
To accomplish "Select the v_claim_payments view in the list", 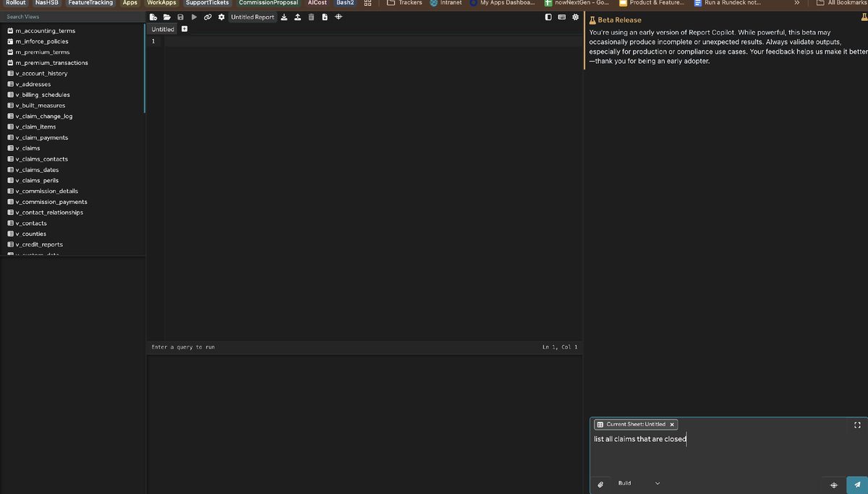I will (41, 137).
